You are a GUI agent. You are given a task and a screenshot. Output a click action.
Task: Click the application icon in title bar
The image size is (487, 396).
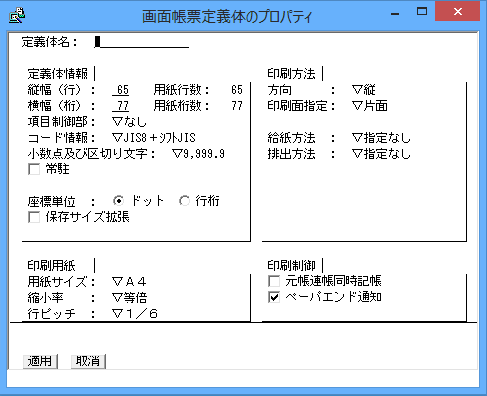[17, 16]
